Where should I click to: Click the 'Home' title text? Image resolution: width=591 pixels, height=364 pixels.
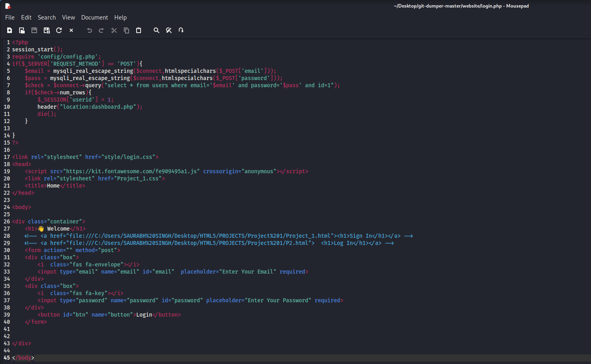click(x=53, y=186)
